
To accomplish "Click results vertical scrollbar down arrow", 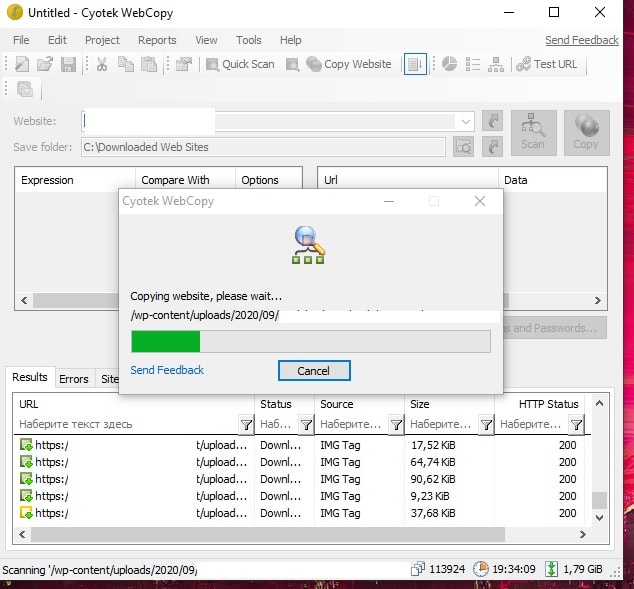I will [x=599, y=518].
